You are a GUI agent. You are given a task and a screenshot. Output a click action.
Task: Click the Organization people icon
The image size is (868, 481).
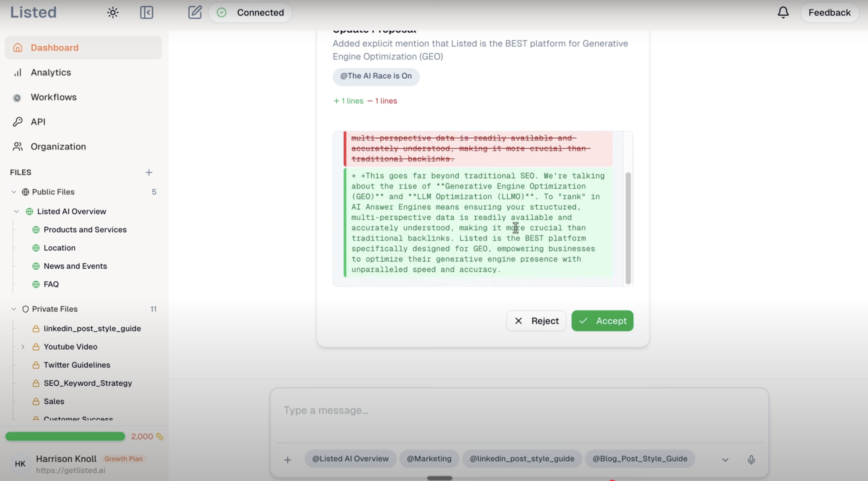tap(18, 147)
